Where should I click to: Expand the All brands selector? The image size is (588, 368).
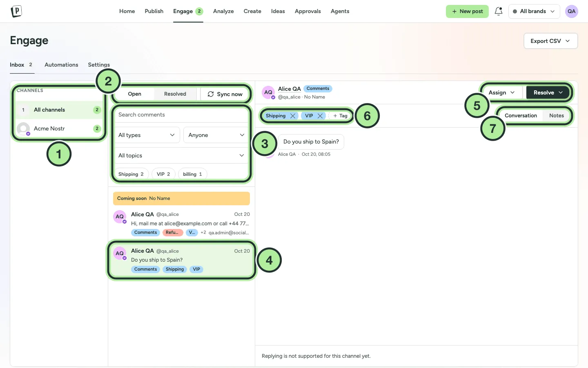(x=535, y=11)
